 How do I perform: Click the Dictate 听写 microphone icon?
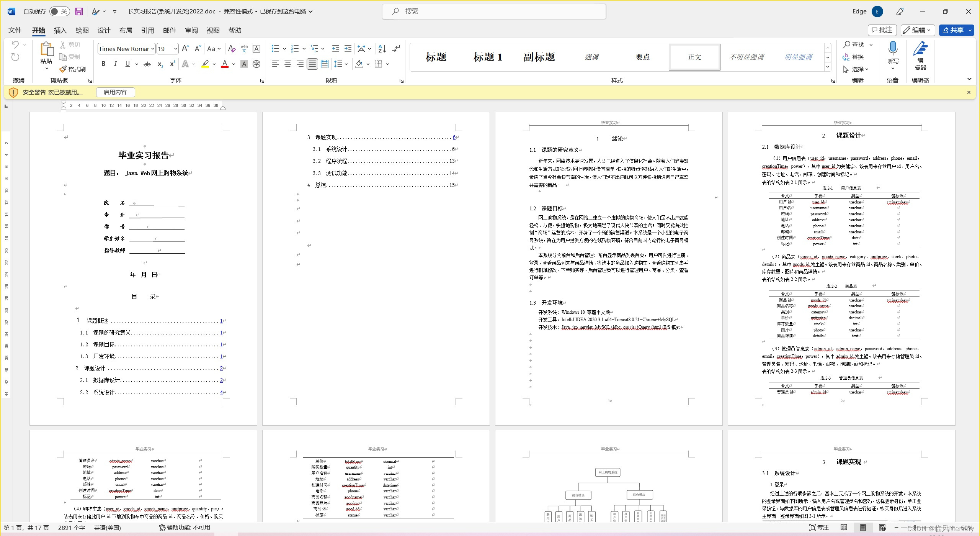[x=893, y=49]
